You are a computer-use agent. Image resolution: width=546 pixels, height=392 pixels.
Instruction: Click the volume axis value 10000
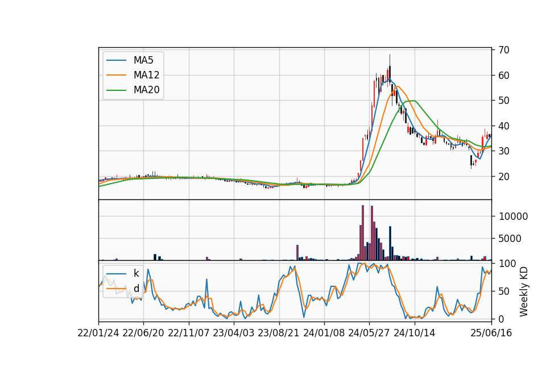point(513,216)
